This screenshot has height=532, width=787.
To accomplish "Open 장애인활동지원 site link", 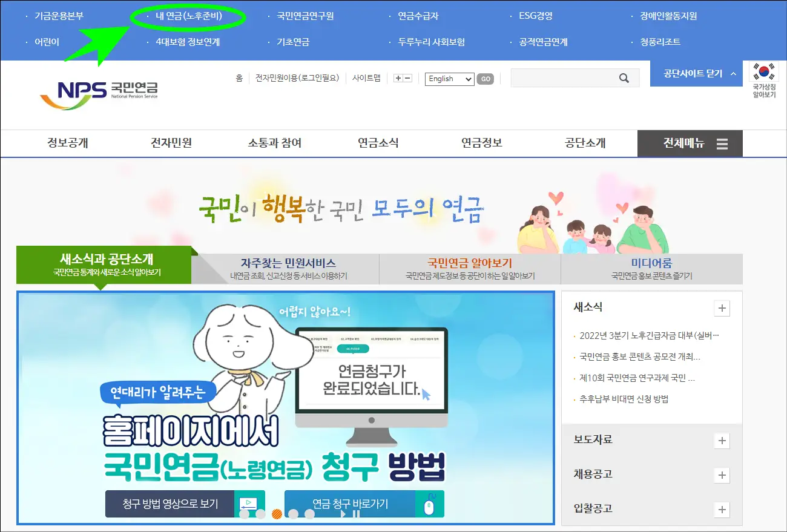I will pos(668,16).
